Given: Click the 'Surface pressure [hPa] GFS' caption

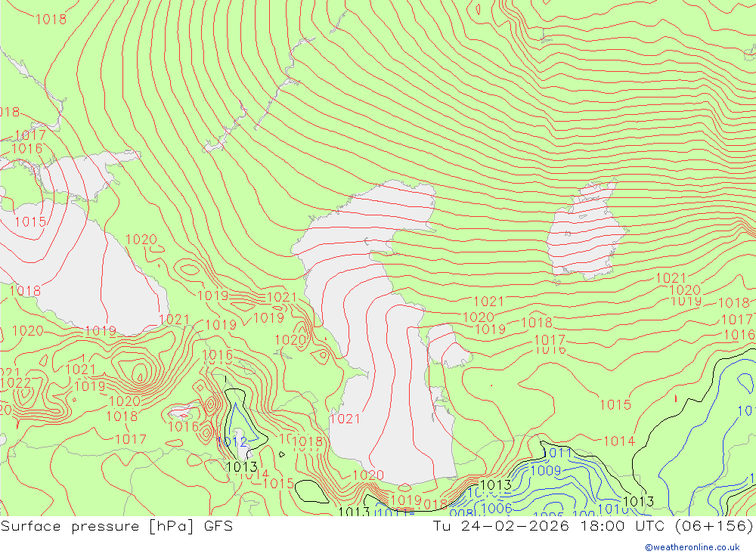Looking at the screenshot, I should (x=116, y=526).
